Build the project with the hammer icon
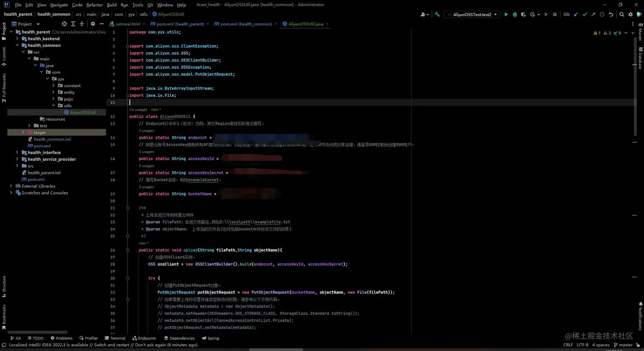 click(437, 14)
